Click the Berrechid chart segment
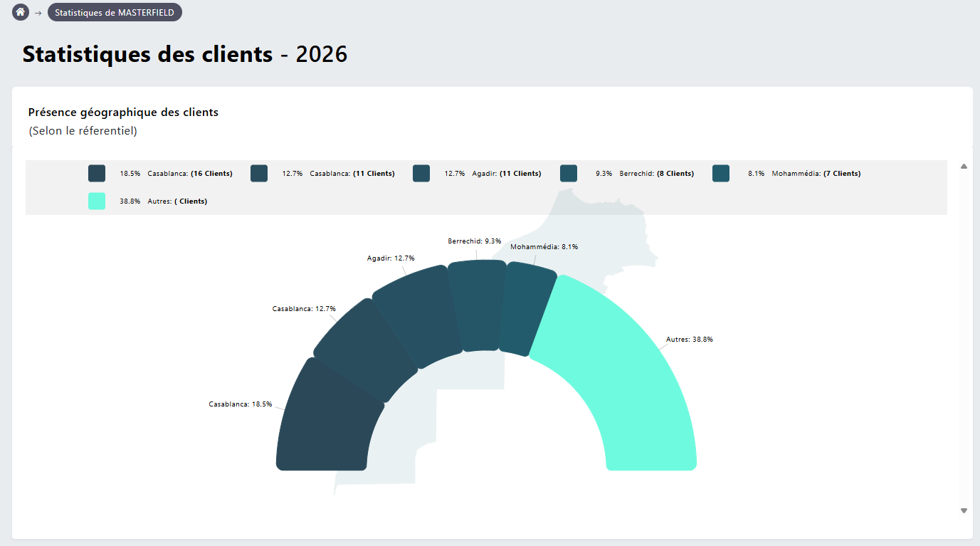980x546 pixels. pos(478,305)
